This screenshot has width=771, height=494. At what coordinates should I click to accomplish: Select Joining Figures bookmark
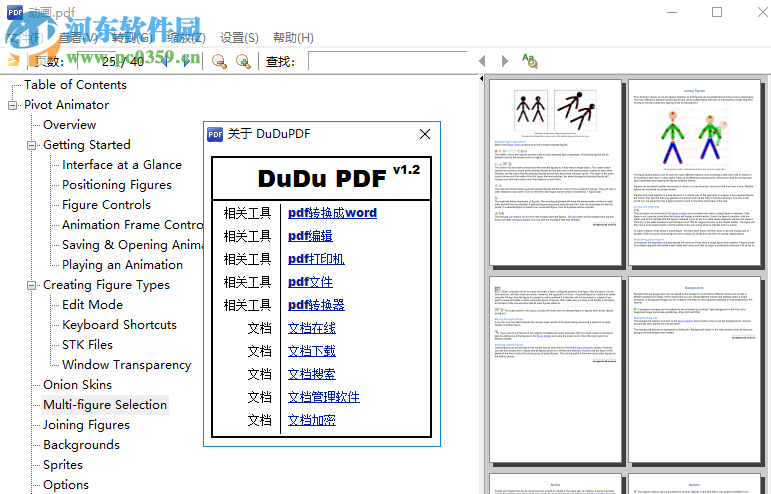click(86, 425)
